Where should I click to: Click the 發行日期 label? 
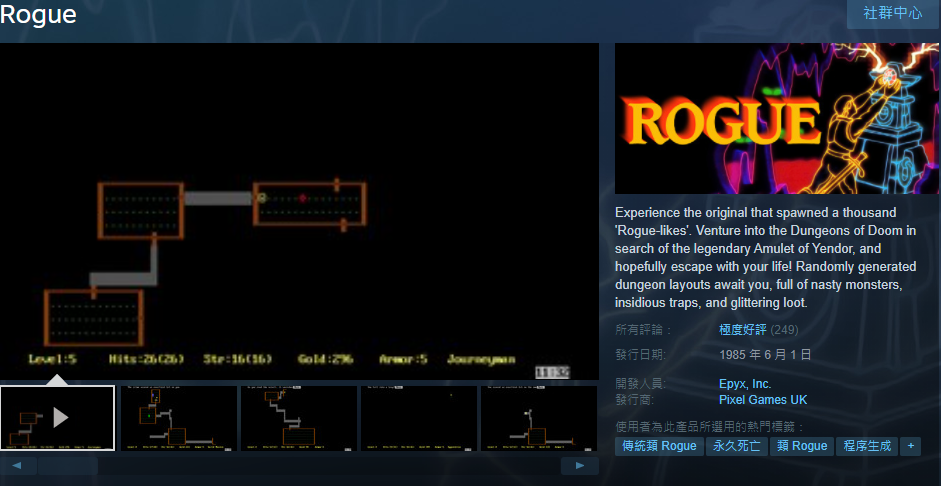point(641,355)
